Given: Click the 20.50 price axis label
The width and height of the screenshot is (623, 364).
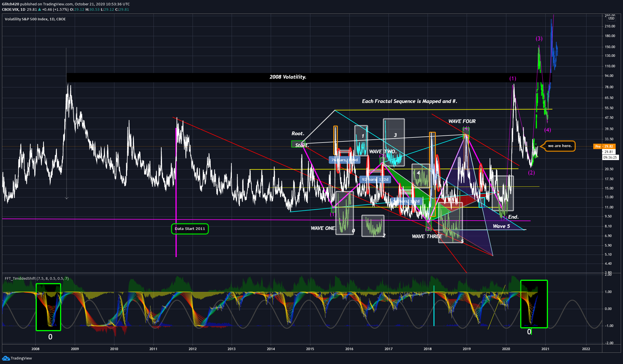Looking at the screenshot, I should coord(609,169).
